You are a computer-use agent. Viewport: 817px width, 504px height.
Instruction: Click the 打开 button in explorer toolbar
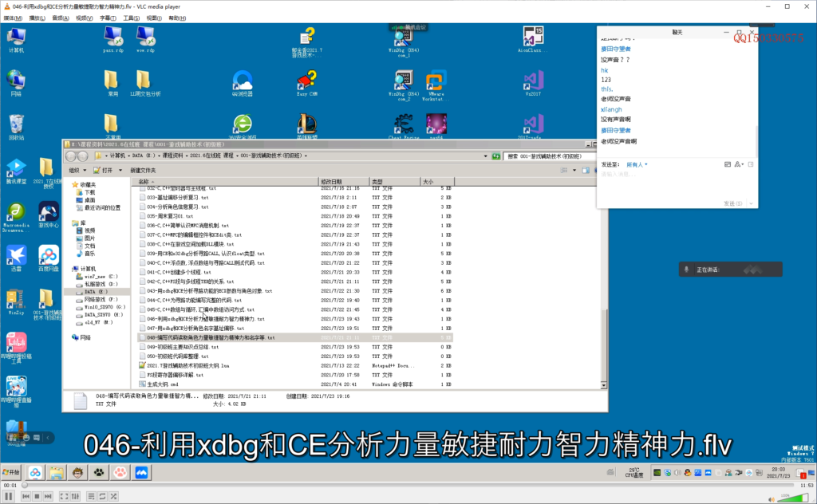104,170
